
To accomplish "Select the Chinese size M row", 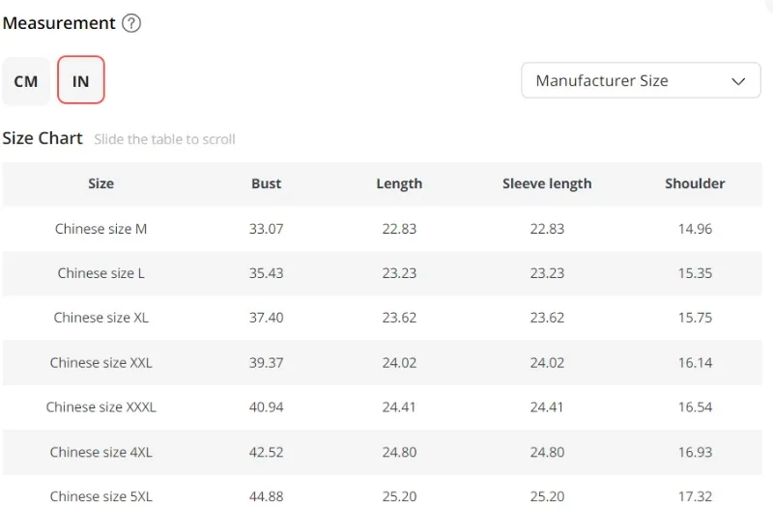I will point(100,229).
